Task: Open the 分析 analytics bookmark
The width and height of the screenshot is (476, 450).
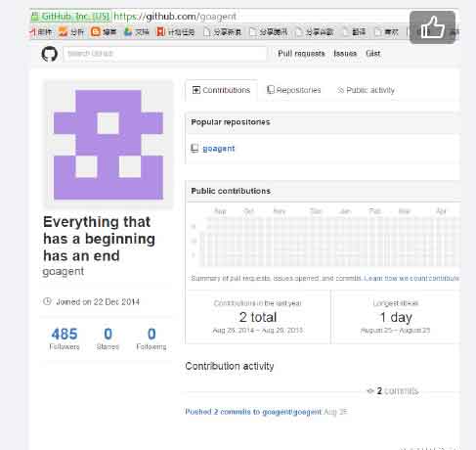Action: [71, 31]
